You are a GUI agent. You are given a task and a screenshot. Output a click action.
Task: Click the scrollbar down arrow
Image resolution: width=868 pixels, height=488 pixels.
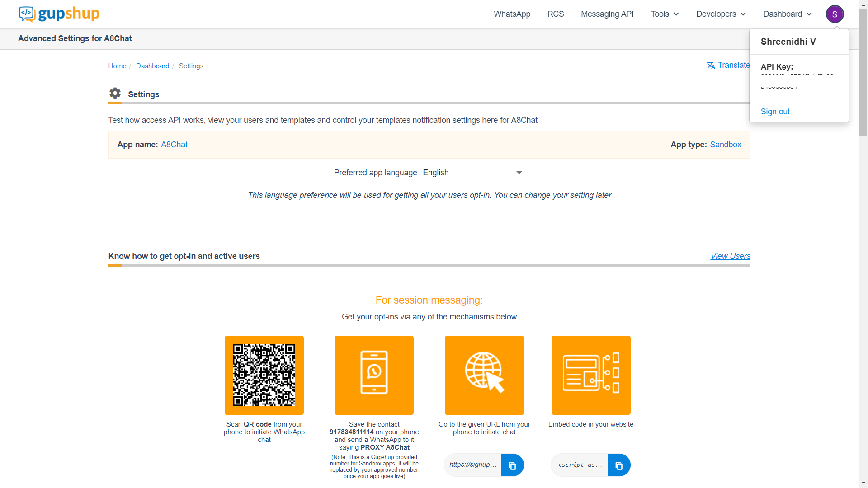863,483
